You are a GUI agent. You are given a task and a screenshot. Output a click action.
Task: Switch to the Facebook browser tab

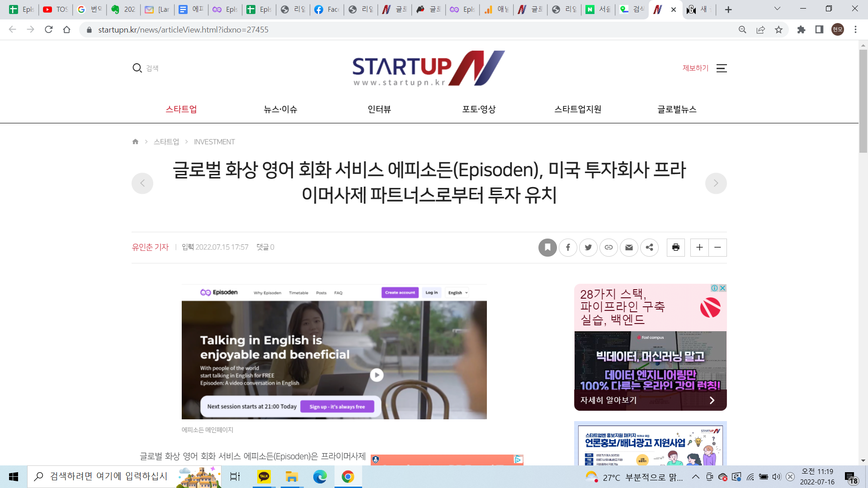[326, 9]
